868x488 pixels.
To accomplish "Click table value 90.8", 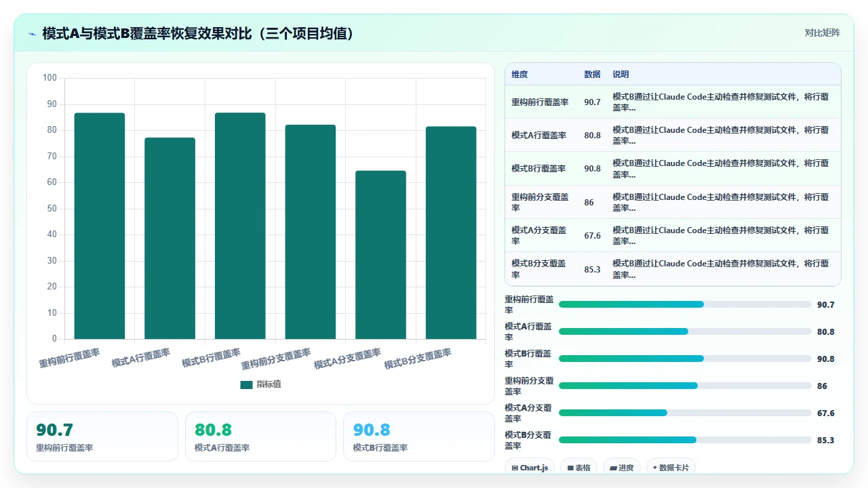I will click(592, 168).
